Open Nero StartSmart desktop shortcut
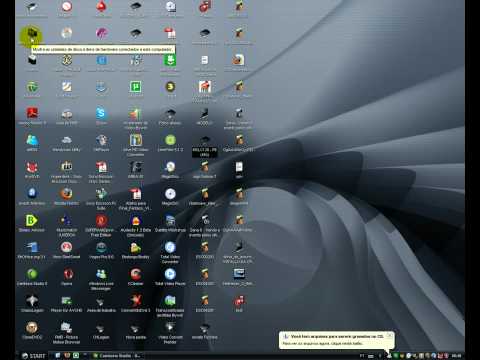This screenshot has width=480, height=360. coord(66,250)
